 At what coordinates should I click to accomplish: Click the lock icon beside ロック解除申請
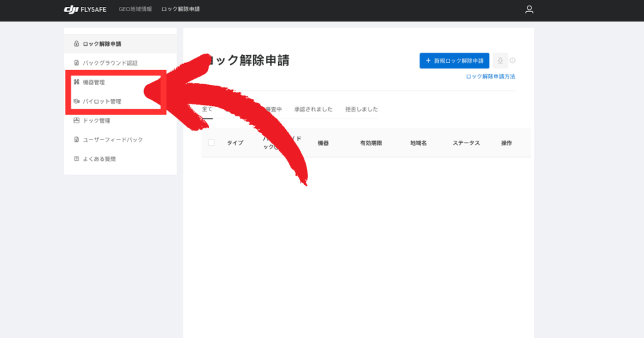77,44
